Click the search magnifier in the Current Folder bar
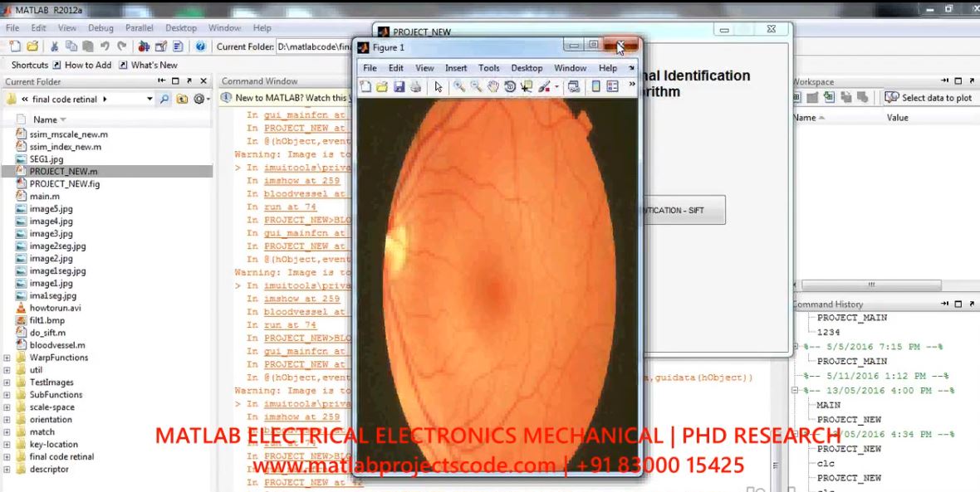 [x=164, y=99]
